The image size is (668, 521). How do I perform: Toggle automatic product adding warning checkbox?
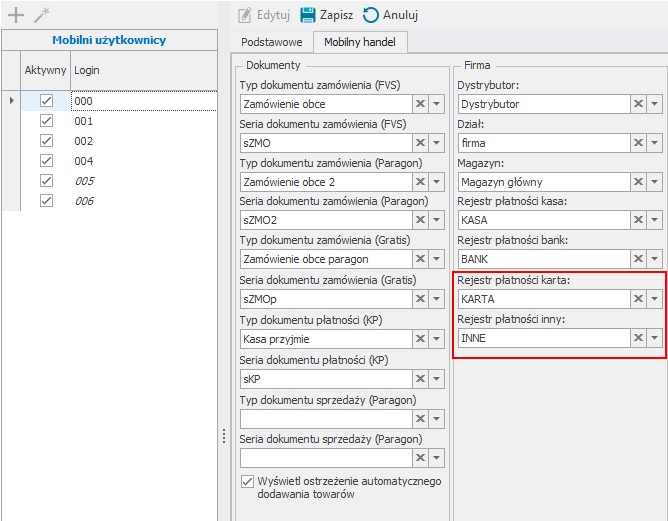point(248,481)
